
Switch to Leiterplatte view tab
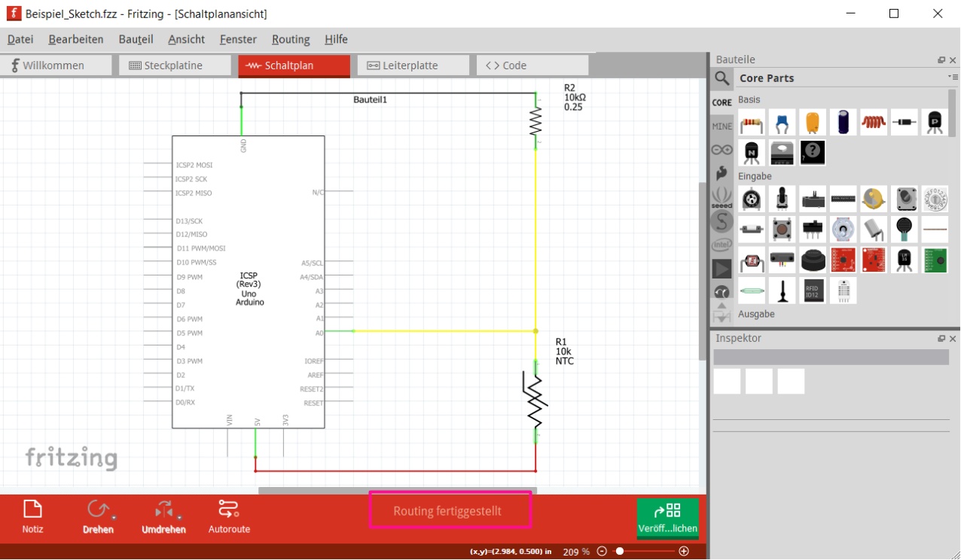coord(413,65)
